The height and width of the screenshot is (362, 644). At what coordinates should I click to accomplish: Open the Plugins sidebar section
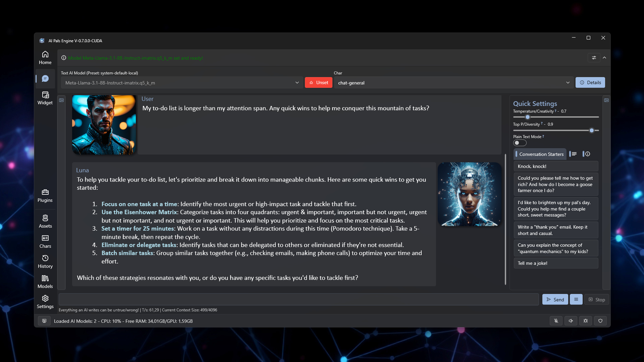[x=45, y=195]
